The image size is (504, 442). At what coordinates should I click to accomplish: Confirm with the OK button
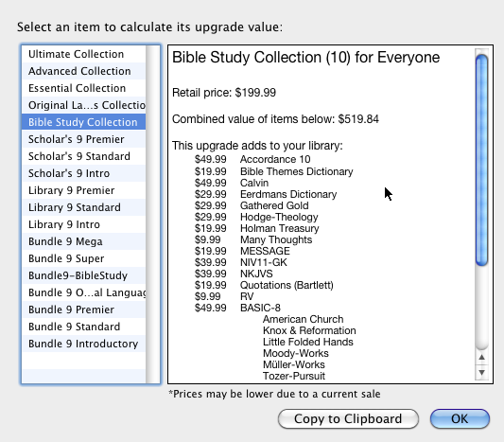[460, 419]
